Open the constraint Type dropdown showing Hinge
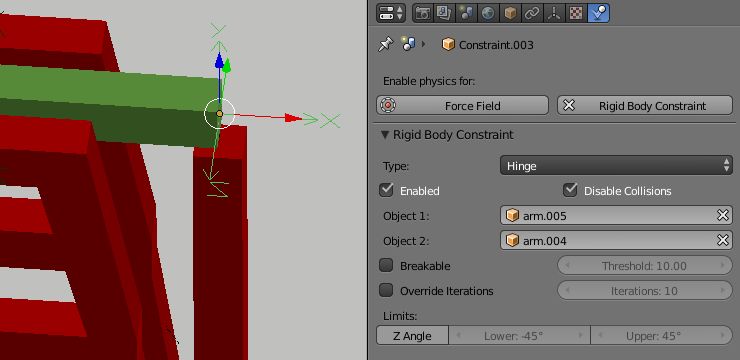This screenshot has height=360, width=740. (616, 166)
